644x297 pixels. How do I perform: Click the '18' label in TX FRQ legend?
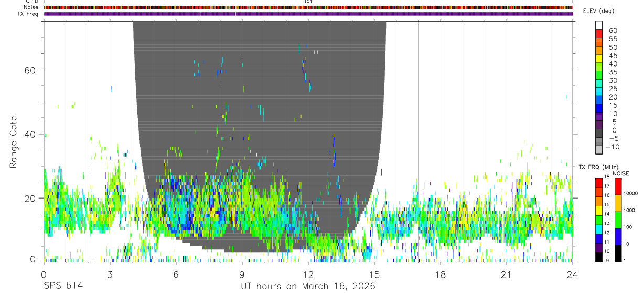pyautogui.click(x=606, y=177)
